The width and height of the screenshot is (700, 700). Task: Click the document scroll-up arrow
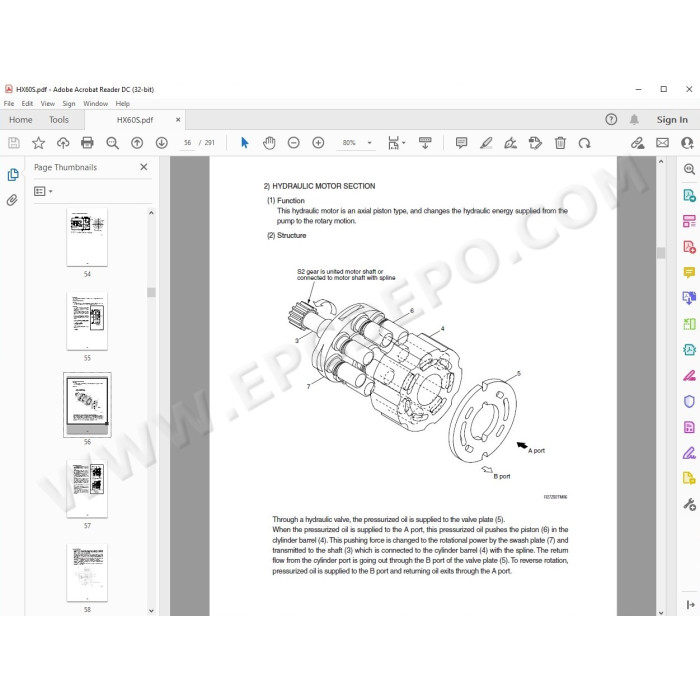[661, 162]
